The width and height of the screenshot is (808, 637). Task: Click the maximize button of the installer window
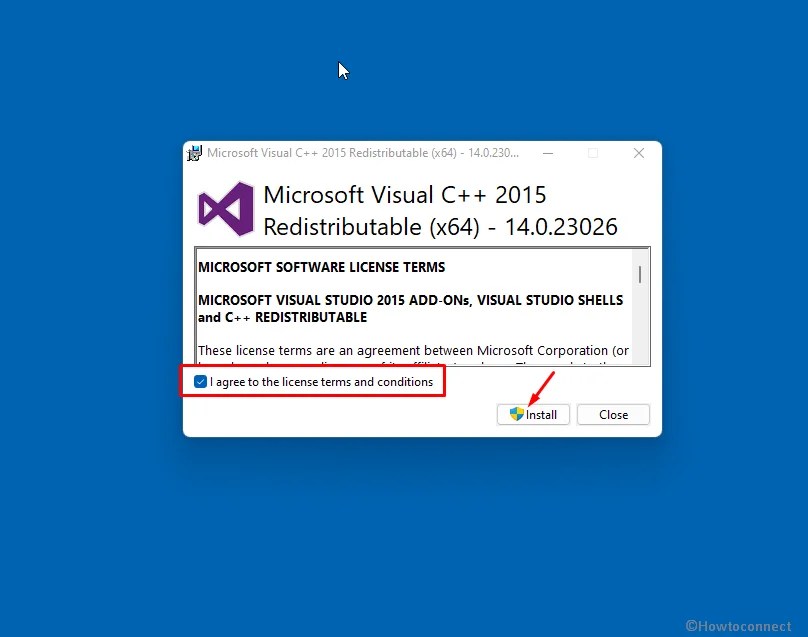tap(593, 153)
